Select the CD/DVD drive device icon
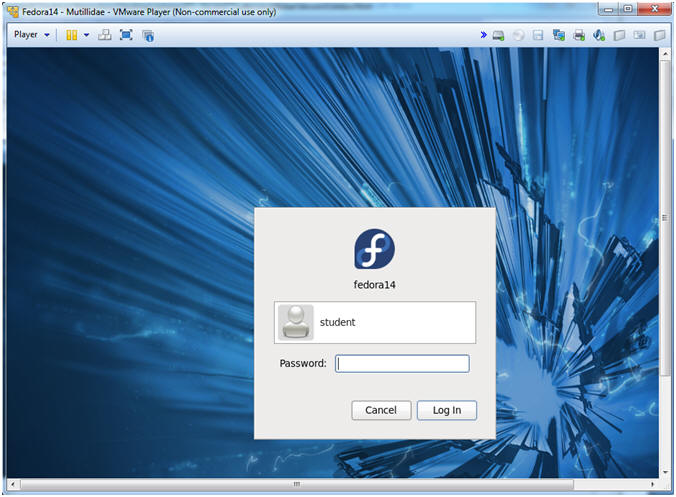Screen dimensions: 676x497 coord(518,35)
